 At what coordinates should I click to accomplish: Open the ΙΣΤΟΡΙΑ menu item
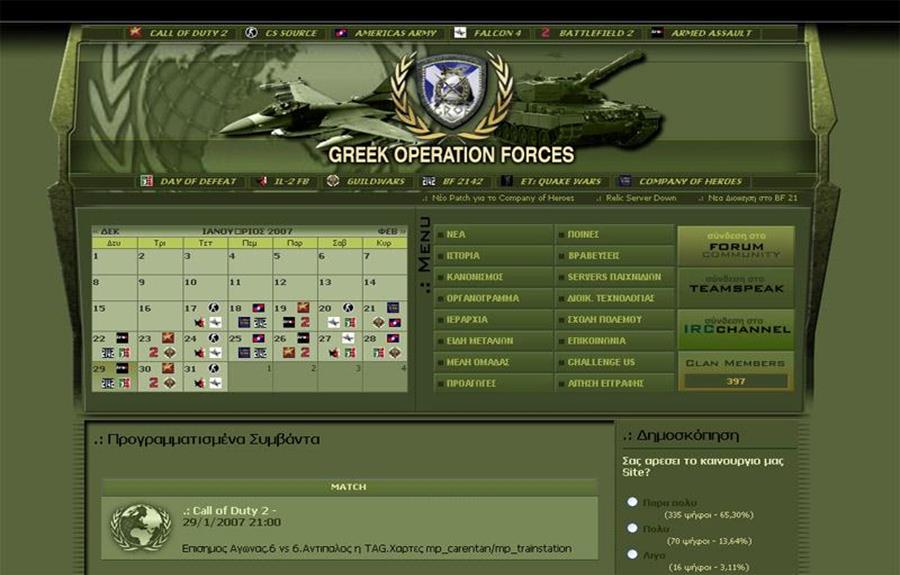click(x=493, y=255)
